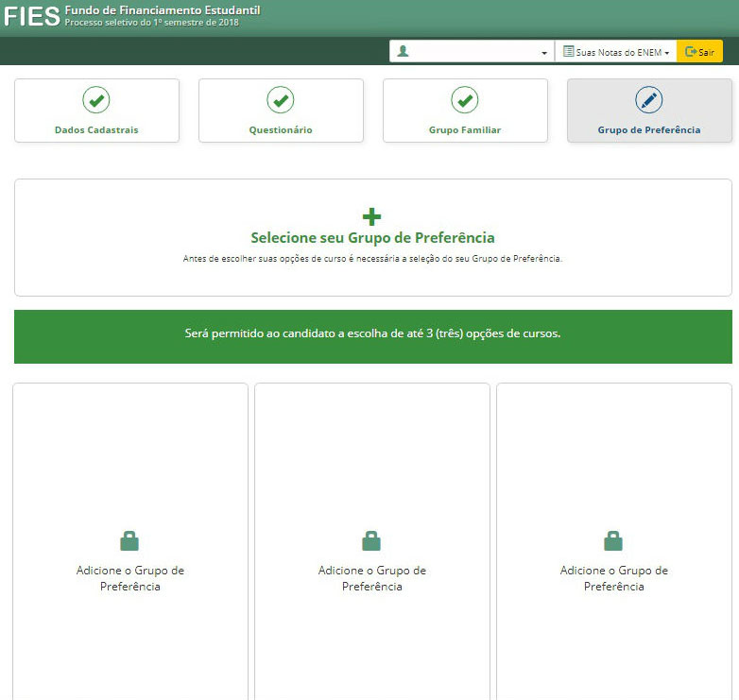
Task: Click the FIES logo in the header
Action: (32, 16)
